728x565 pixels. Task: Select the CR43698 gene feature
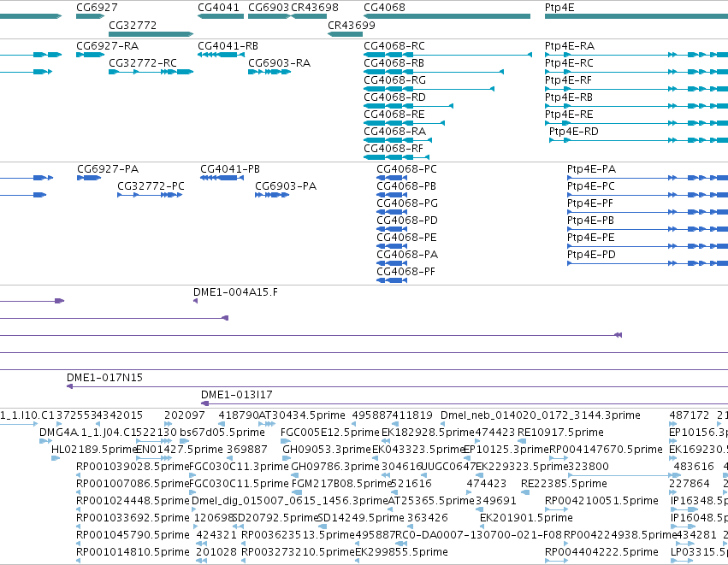coord(308,16)
